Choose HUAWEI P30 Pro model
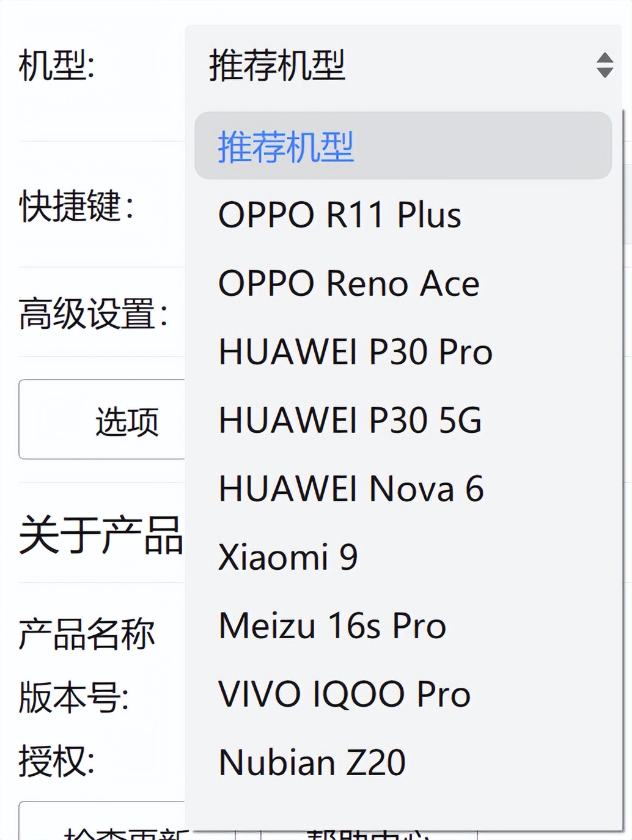 [356, 352]
